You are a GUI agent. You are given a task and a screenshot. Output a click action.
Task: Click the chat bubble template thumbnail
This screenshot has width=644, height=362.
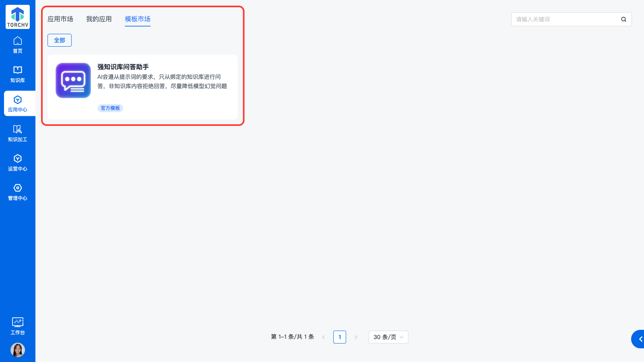(x=73, y=80)
